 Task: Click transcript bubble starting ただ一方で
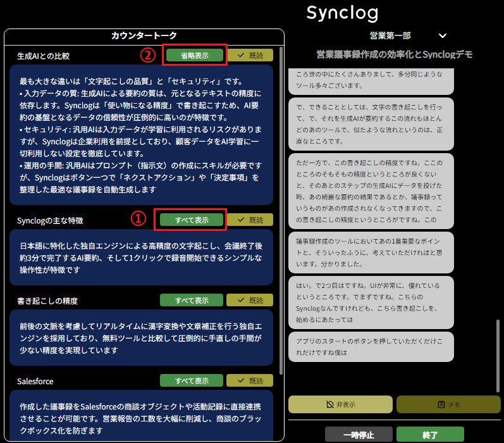click(371, 191)
